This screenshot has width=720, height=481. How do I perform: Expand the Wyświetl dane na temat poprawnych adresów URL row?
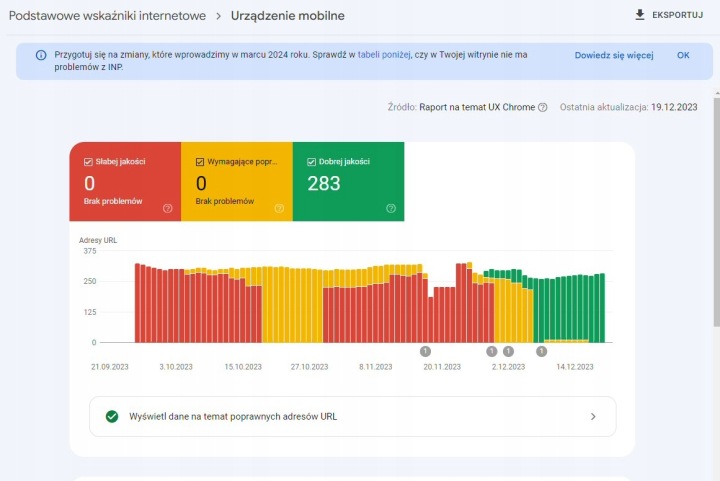pyautogui.click(x=592, y=416)
